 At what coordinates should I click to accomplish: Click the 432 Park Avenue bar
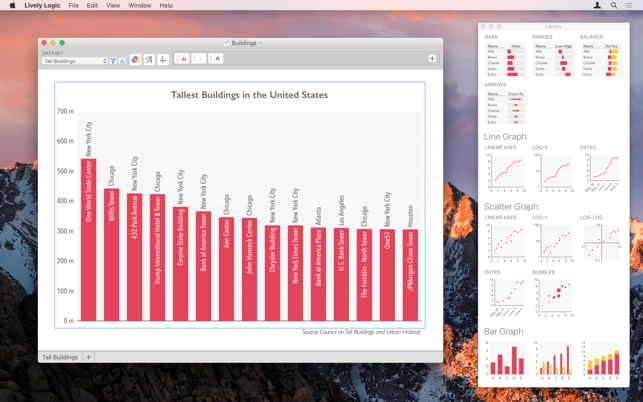(x=135, y=257)
